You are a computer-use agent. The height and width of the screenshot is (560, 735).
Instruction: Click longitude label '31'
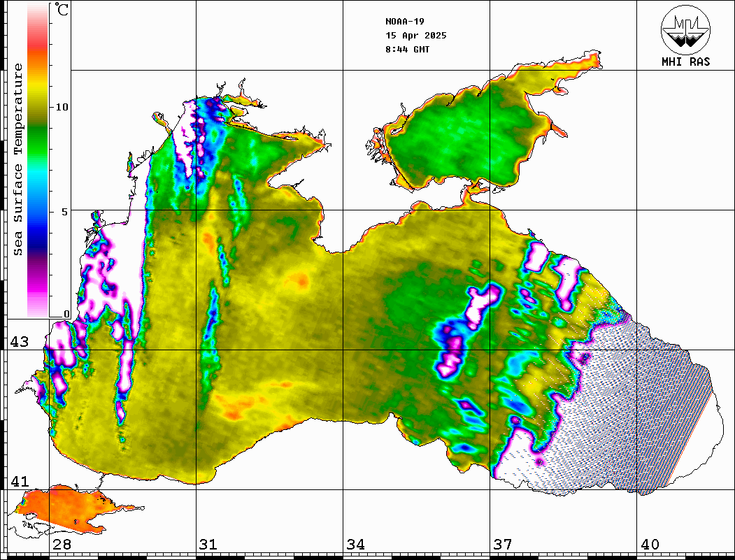click(208, 545)
